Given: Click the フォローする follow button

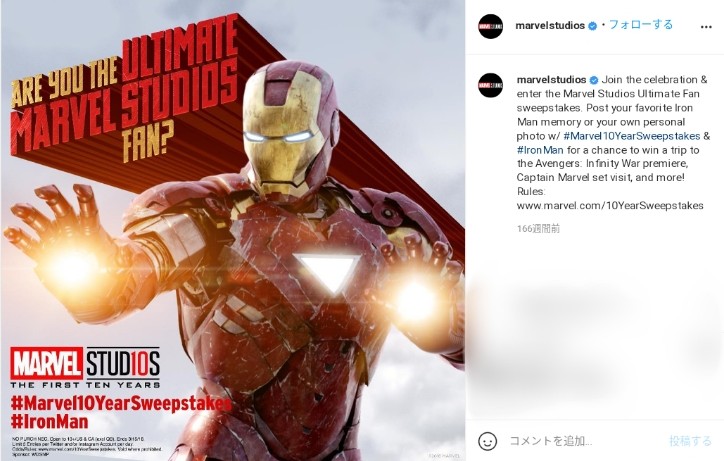Looking at the screenshot, I should tap(641, 24).
